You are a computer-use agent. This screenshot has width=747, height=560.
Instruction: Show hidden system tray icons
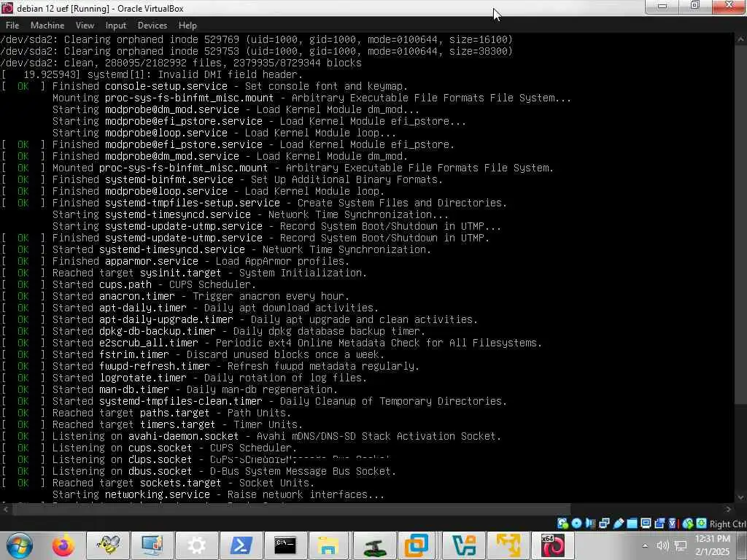tap(645, 545)
